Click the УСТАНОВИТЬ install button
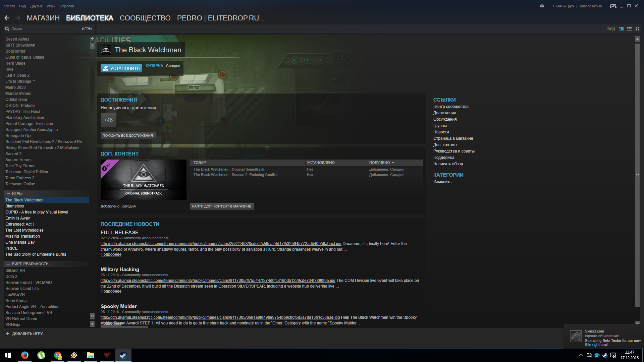 [121, 68]
